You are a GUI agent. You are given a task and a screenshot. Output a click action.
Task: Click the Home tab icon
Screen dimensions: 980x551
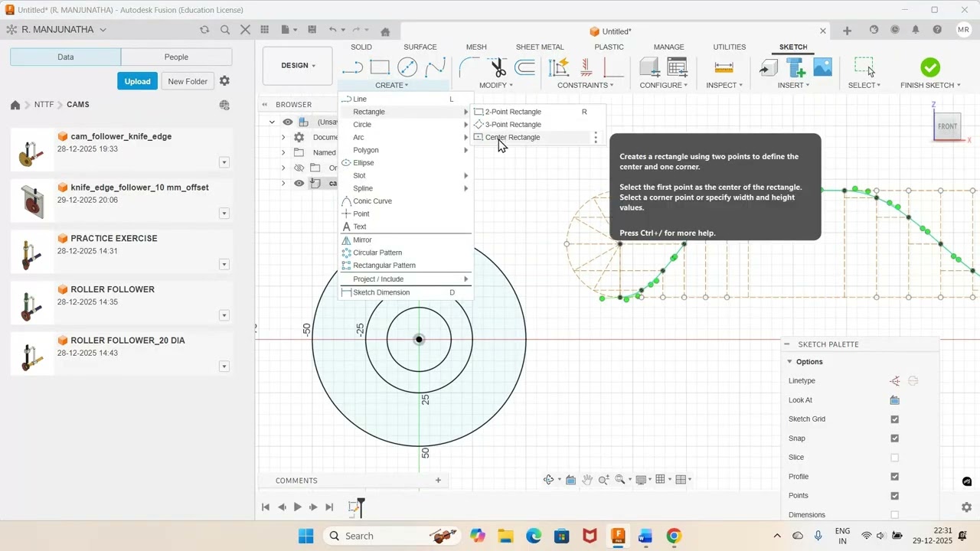[385, 31]
